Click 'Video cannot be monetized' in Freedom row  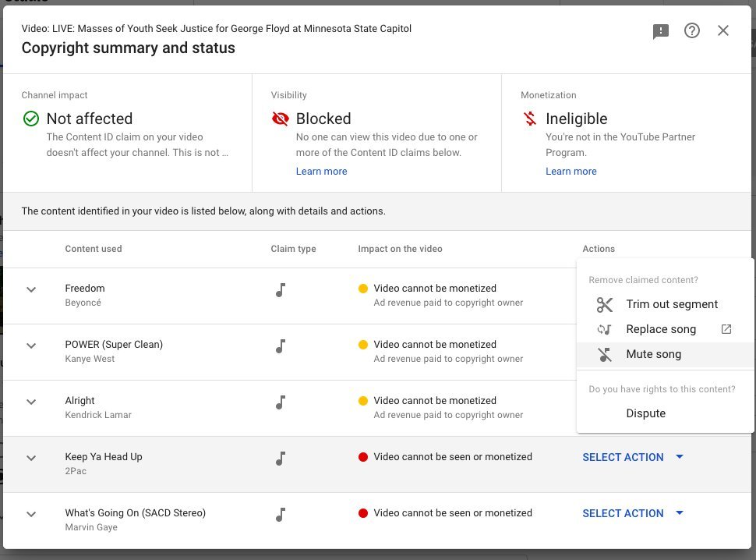pos(435,289)
